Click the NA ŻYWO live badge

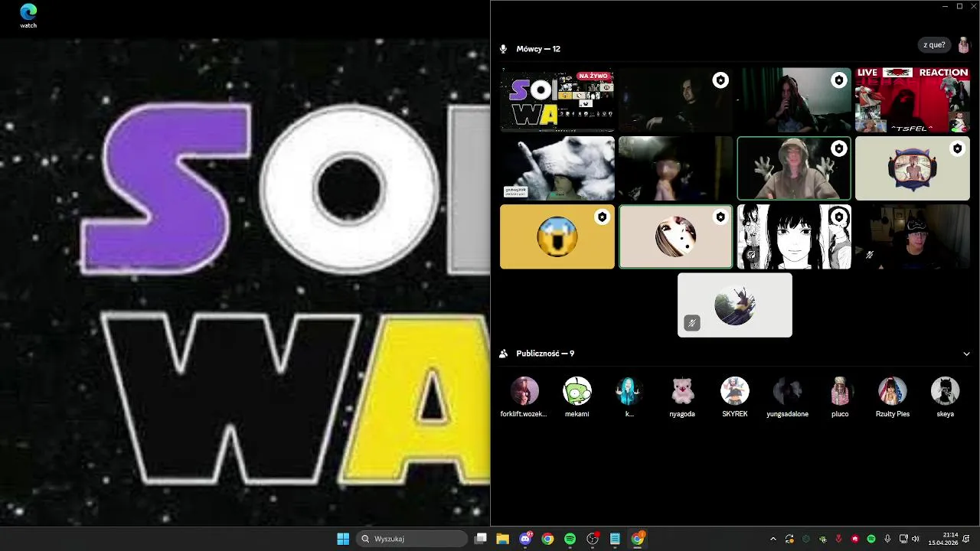[x=593, y=76]
